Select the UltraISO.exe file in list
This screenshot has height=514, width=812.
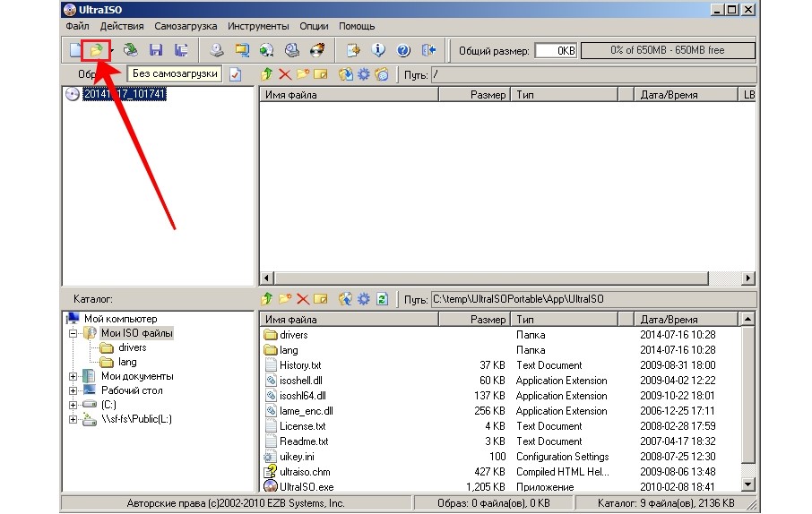(x=307, y=486)
